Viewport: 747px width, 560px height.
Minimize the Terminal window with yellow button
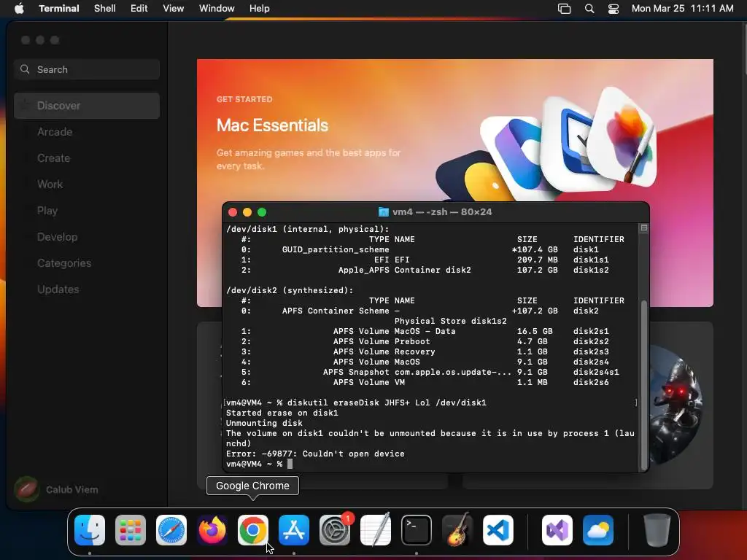[x=247, y=212]
